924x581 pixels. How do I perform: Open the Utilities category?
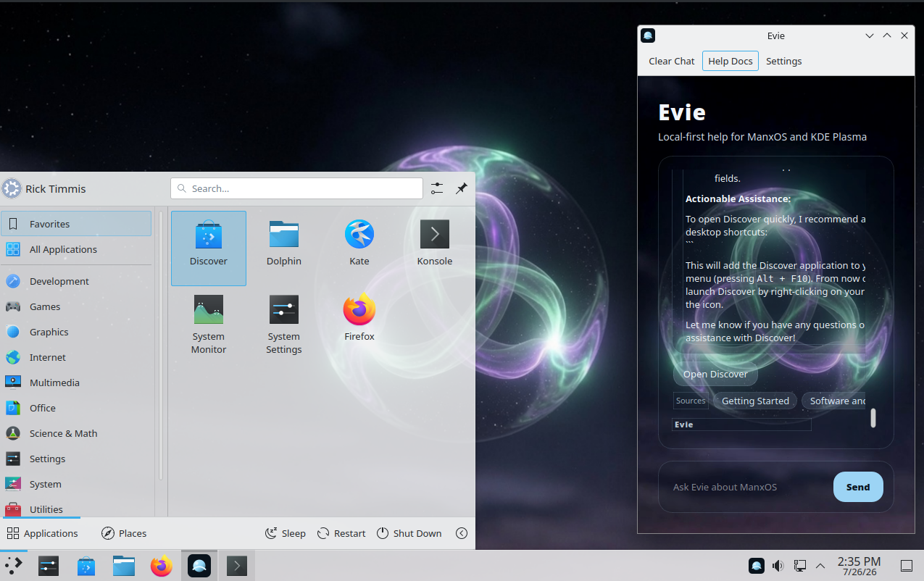(76, 509)
